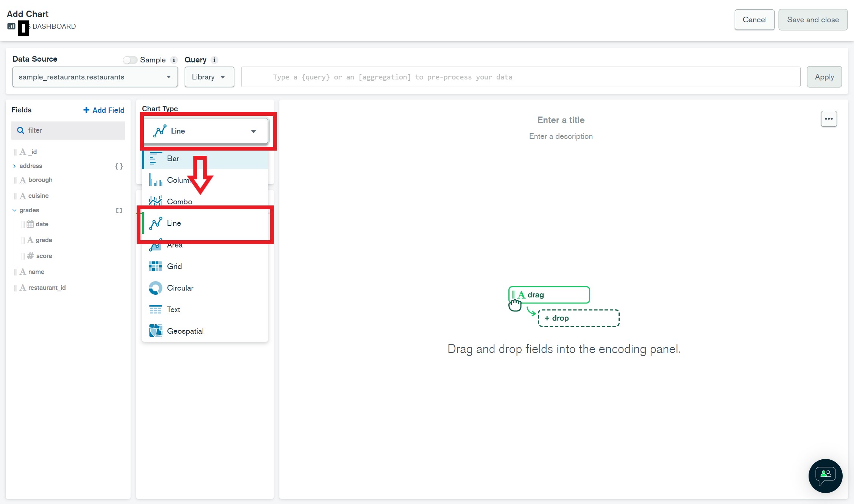Screen dimensions: 854x504
Task: Select Combo from chart type list
Action: (x=179, y=202)
